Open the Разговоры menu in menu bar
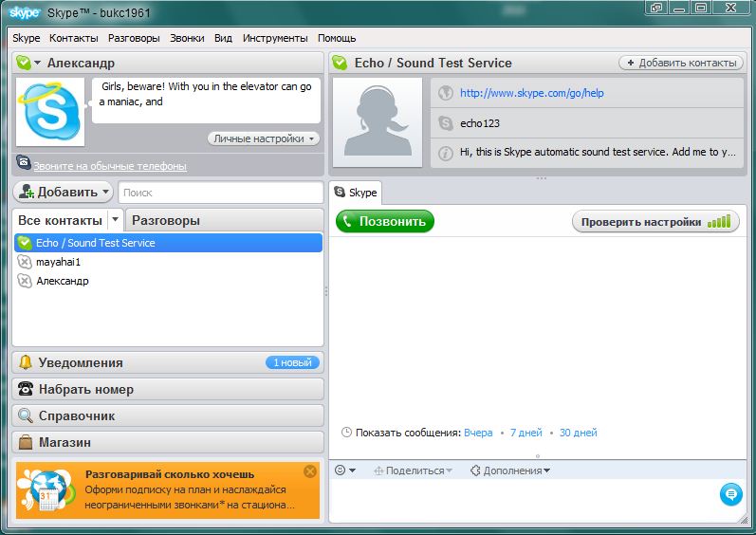Screen dimensions: 756x535 coord(134,39)
